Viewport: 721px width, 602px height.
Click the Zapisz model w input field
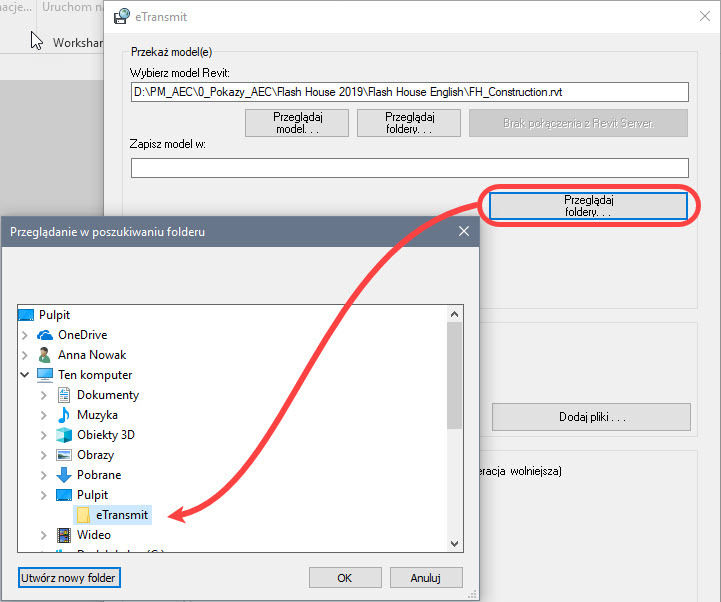[x=410, y=168]
